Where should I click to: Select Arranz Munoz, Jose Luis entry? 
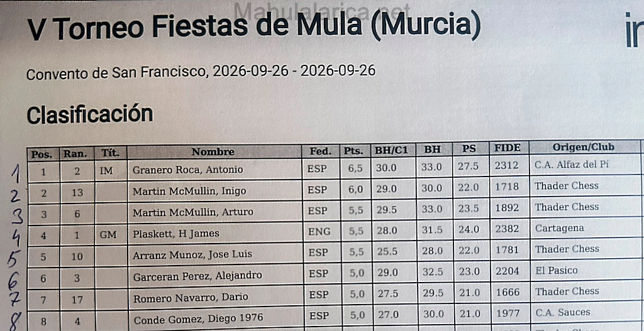(x=192, y=255)
